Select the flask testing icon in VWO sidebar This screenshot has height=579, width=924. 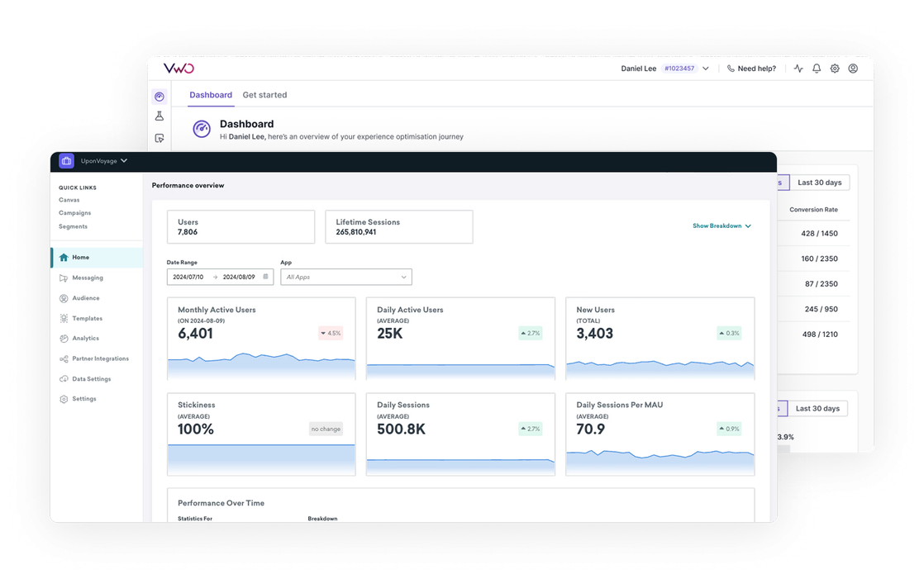(x=160, y=116)
